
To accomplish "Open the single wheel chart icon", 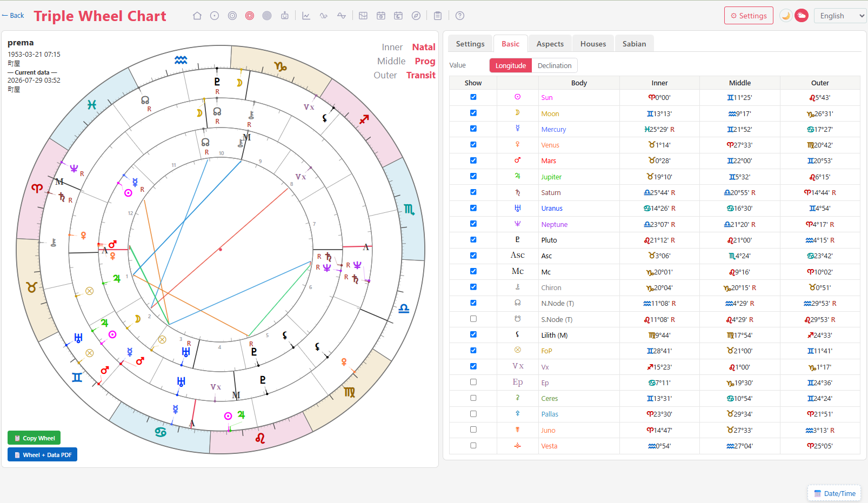I will click(215, 16).
